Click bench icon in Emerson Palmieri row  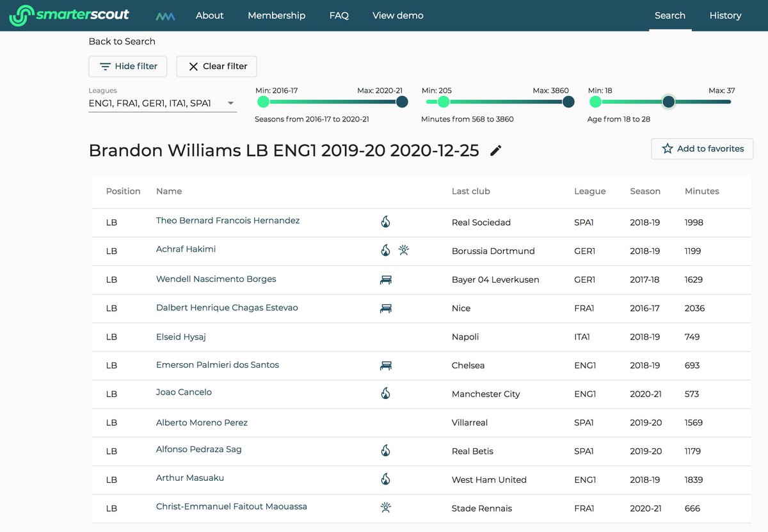point(385,366)
